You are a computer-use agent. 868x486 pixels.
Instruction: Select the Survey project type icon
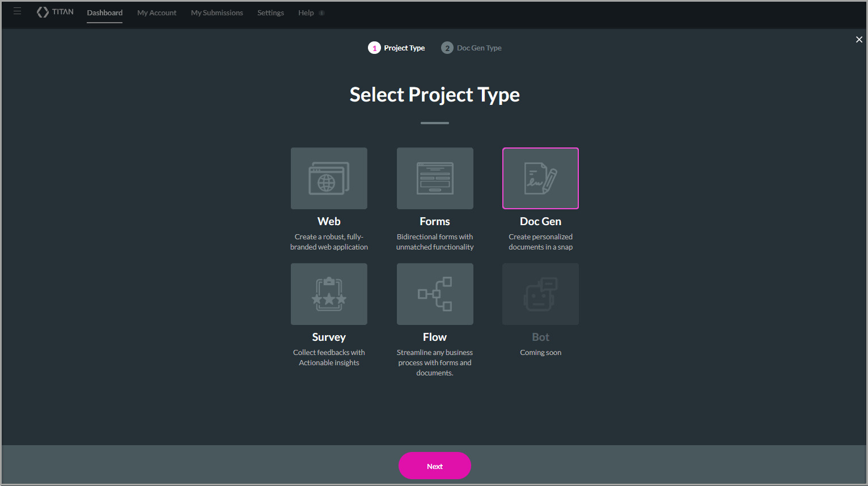329,294
